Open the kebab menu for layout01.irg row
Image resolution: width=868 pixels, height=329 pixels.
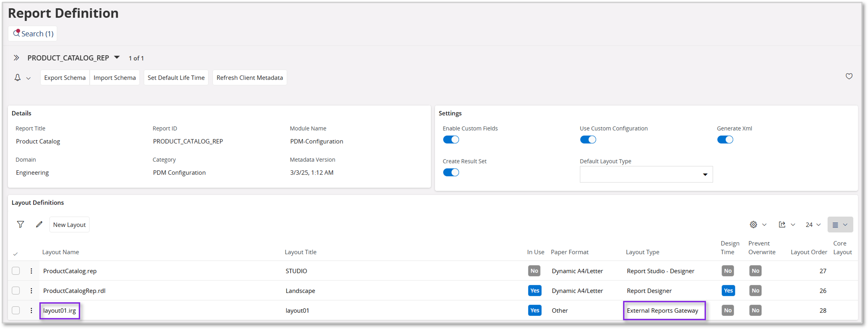pyautogui.click(x=31, y=310)
